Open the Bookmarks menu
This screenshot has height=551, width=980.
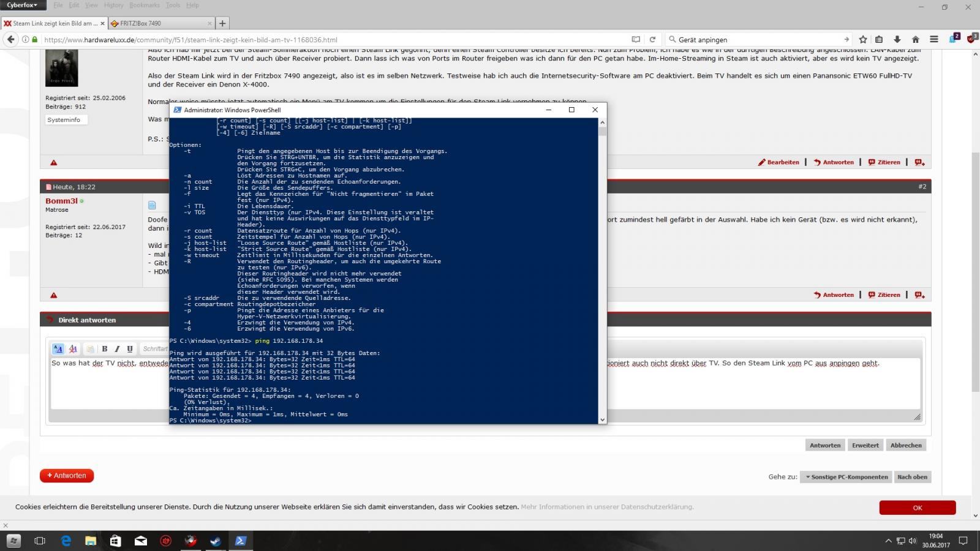[145, 6]
